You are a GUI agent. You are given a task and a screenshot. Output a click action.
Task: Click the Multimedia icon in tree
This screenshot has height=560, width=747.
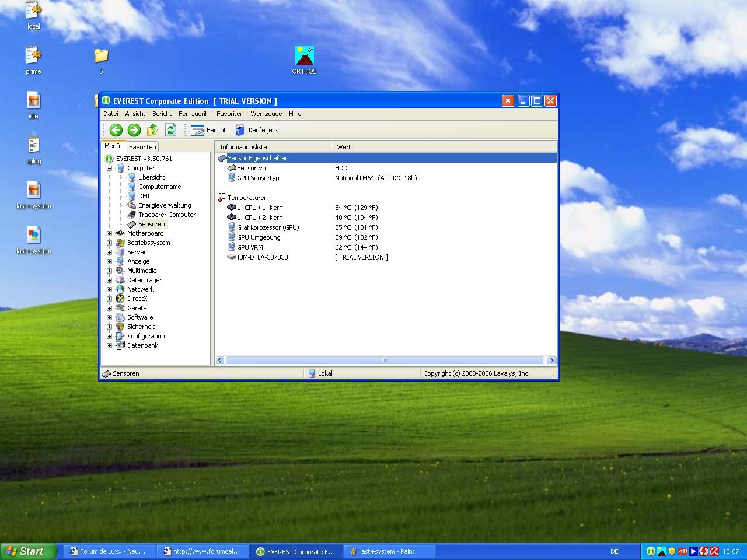(x=120, y=271)
